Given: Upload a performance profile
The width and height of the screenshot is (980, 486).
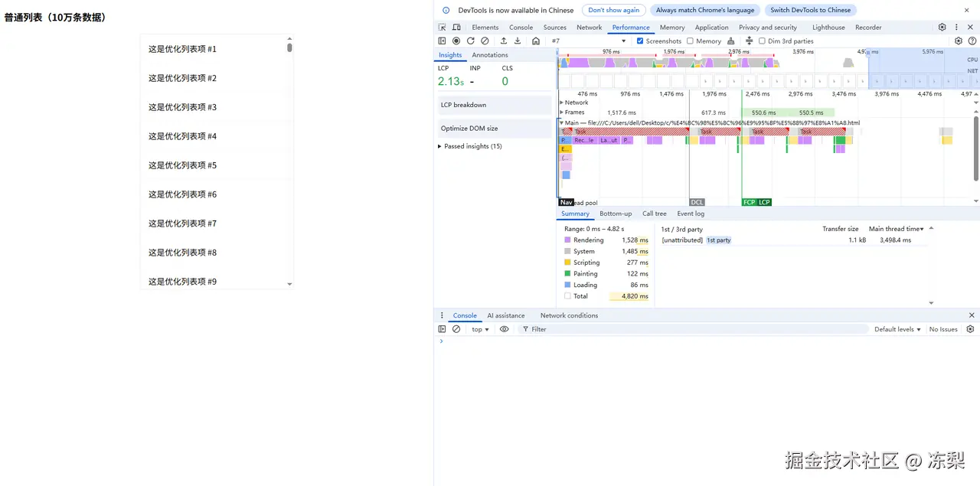Looking at the screenshot, I should click(x=503, y=41).
